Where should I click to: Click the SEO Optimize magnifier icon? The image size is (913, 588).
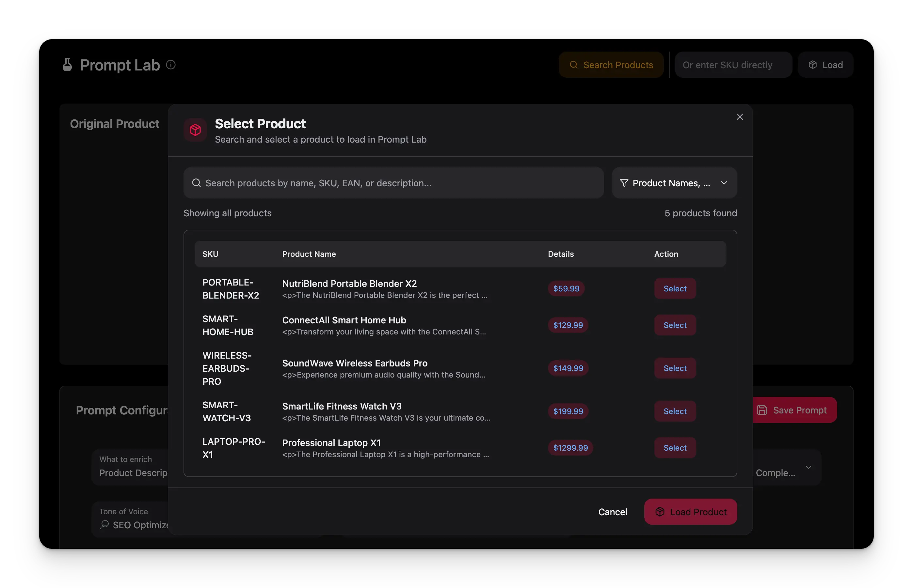[104, 525]
